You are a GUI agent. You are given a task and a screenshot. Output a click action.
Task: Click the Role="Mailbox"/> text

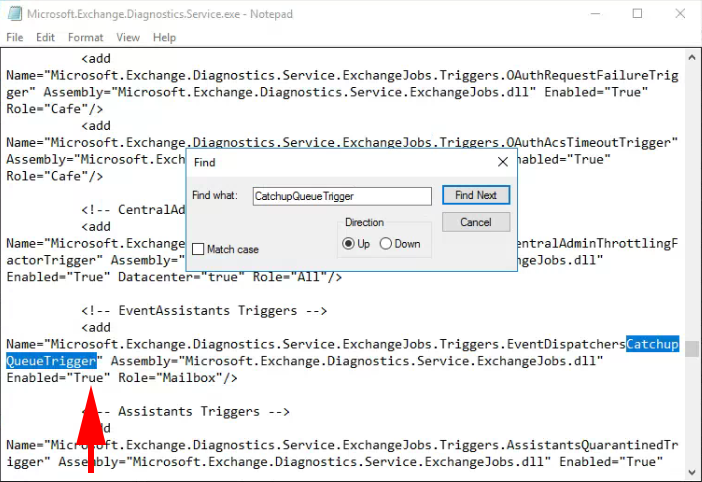tap(178, 378)
